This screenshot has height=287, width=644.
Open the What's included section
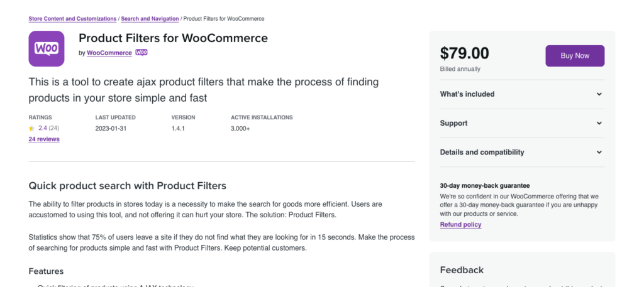click(x=522, y=94)
